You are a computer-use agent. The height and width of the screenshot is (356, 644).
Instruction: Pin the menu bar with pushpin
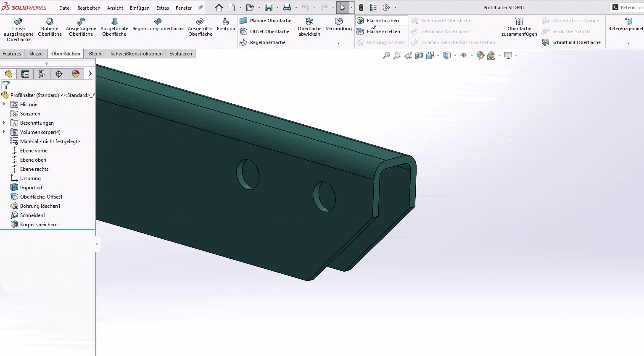pos(201,8)
